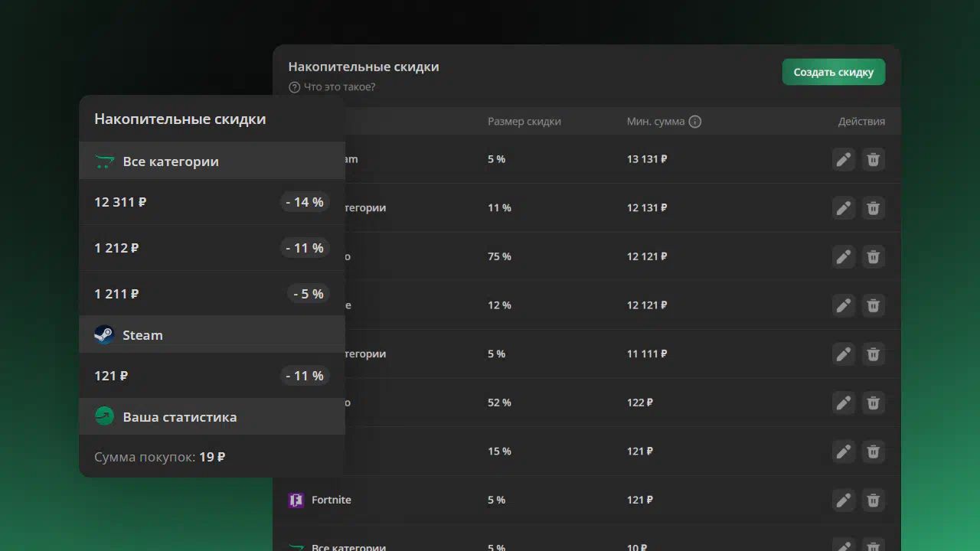Delete the 11 111 ₽ discount row
980x551 pixels.
(x=873, y=354)
